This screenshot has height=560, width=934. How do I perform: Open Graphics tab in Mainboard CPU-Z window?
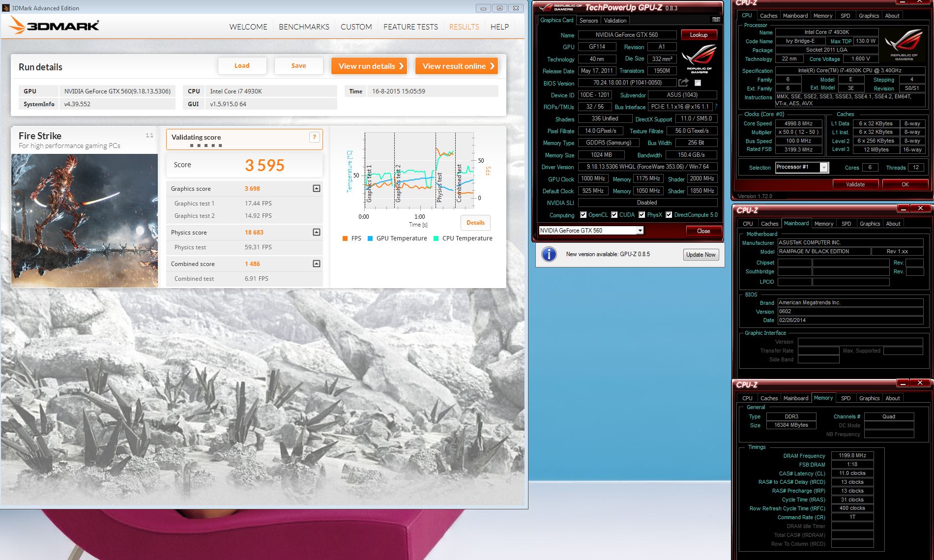(870, 224)
